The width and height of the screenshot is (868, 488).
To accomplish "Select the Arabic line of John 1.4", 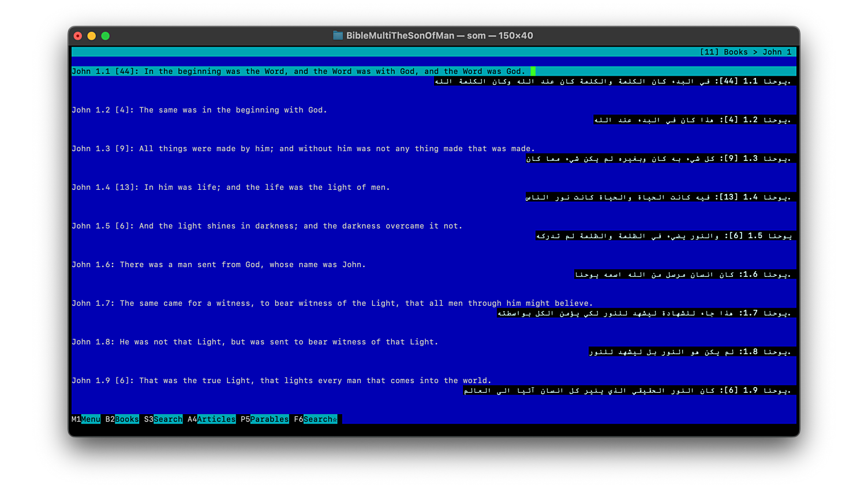I will pyautogui.click(x=659, y=197).
